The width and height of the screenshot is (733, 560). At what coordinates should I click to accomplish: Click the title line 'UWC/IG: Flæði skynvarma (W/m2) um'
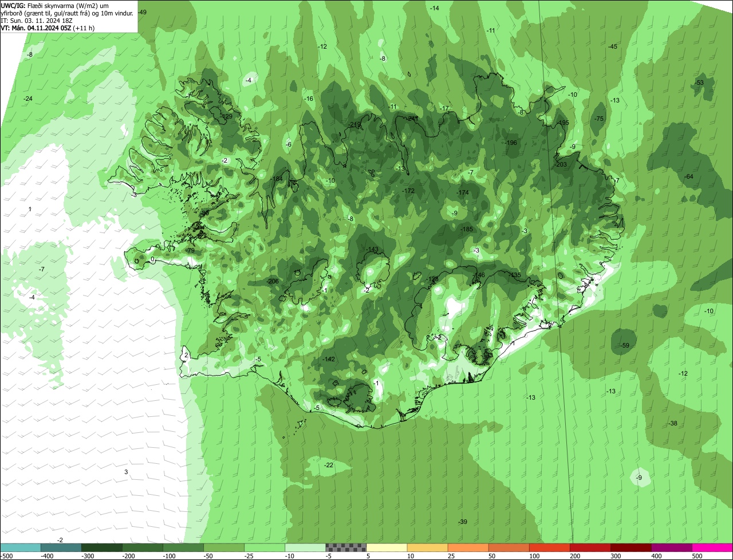(x=55, y=5)
